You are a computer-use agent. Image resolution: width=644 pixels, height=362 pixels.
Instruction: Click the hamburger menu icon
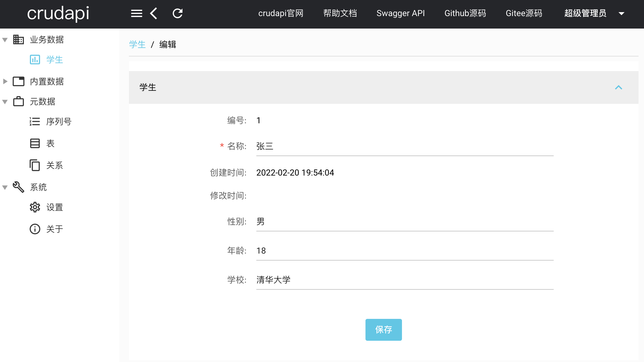[x=137, y=13]
